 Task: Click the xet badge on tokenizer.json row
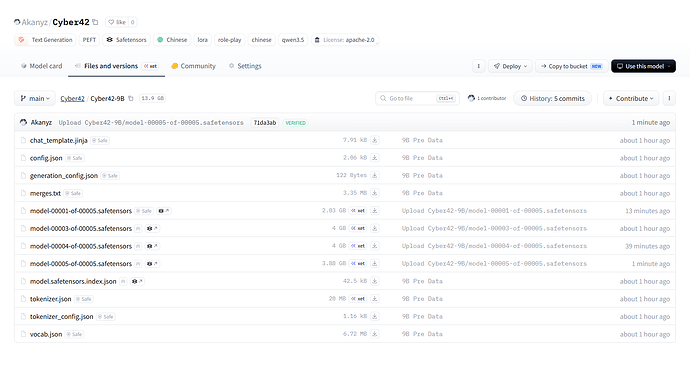(358, 299)
